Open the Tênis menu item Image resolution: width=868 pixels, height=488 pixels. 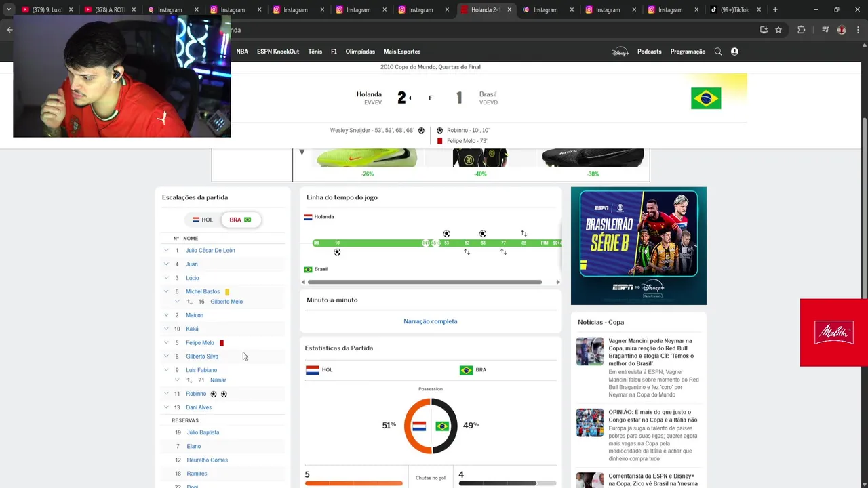[315, 52]
